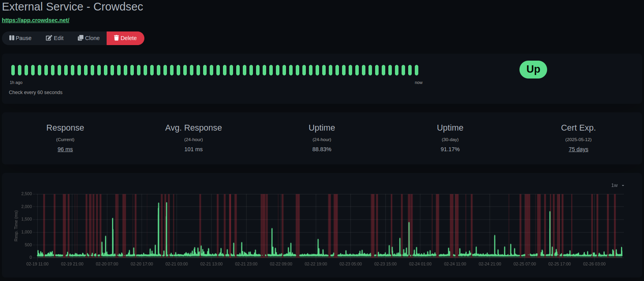Viewport: 644px width, 281px height.
Task: Click the '02-21 03:00' chart axis label
Action: (x=177, y=264)
